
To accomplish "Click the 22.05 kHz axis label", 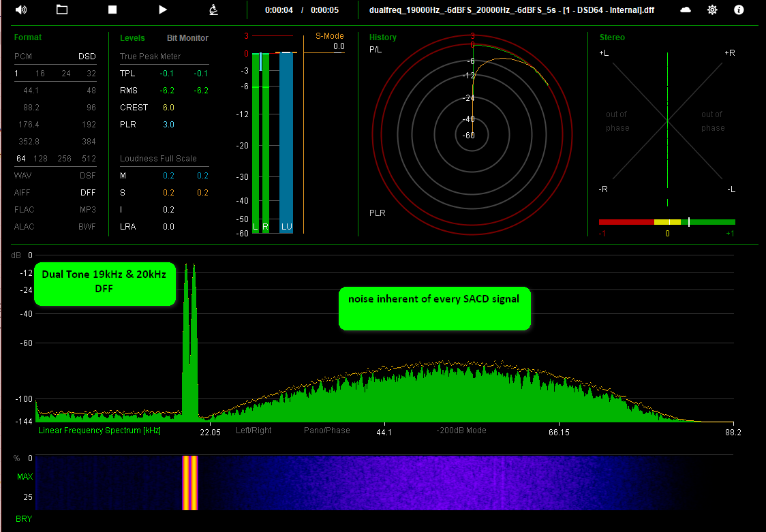I will tap(210, 432).
